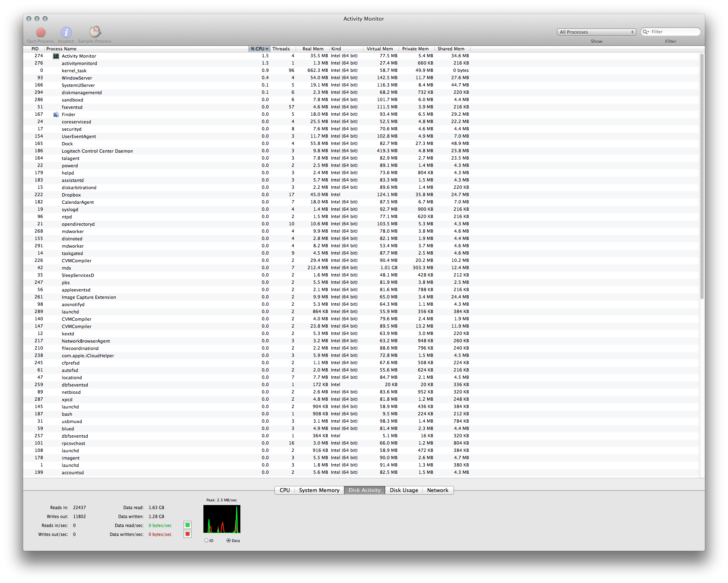Image resolution: width=728 pixels, height=583 pixels.
Task: Select the usbmuxd process row
Action: tap(361, 421)
